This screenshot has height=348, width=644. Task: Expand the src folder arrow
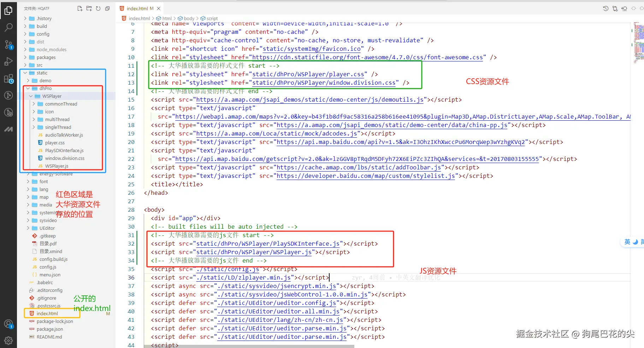tap(25, 65)
